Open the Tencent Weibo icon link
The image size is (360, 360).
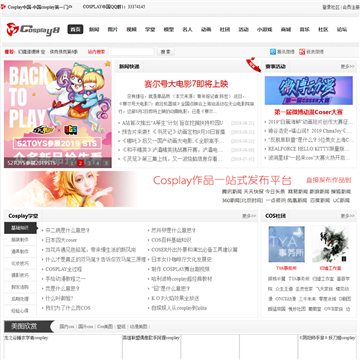273,52
